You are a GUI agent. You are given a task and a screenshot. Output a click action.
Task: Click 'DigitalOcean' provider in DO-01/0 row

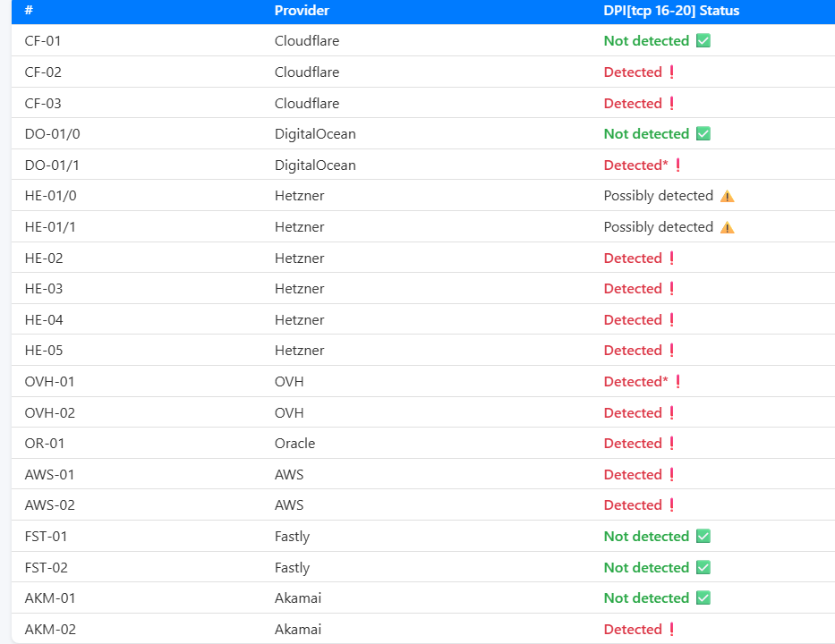coord(315,134)
